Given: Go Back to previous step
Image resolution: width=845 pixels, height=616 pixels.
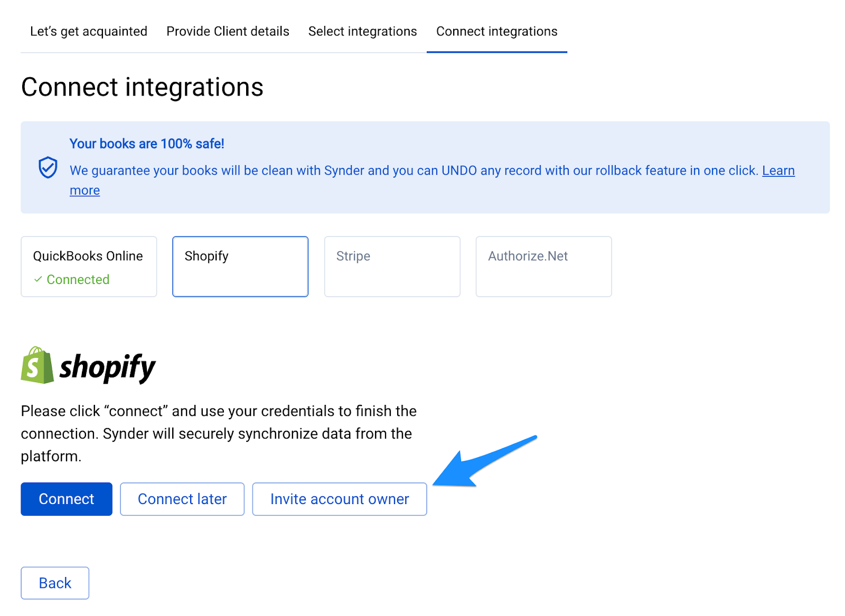Looking at the screenshot, I should click(55, 583).
